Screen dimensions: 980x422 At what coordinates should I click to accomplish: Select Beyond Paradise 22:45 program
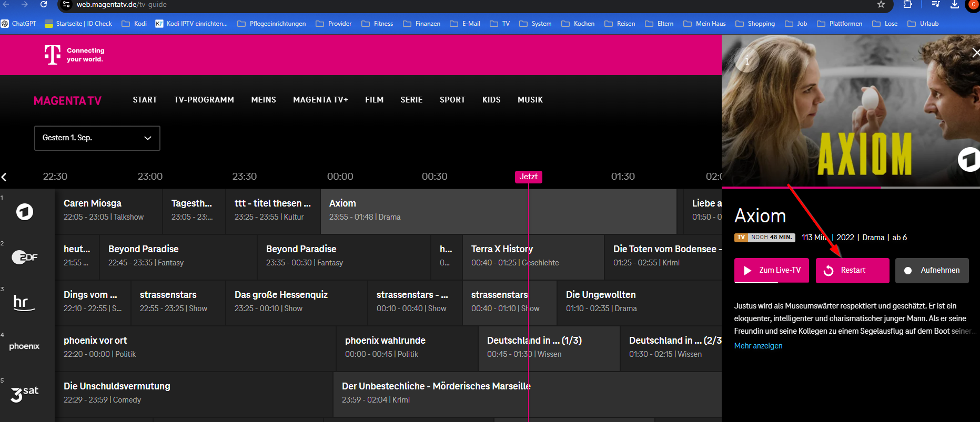(x=178, y=257)
